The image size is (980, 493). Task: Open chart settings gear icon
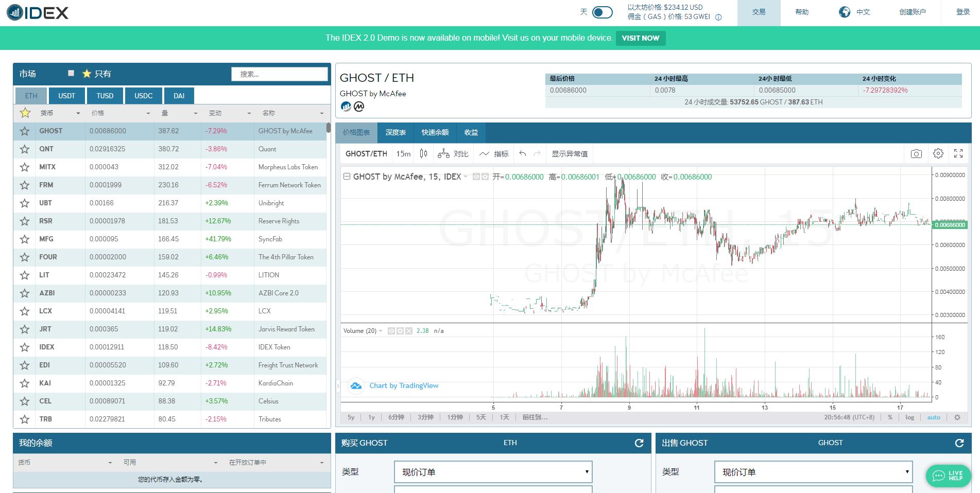(938, 153)
